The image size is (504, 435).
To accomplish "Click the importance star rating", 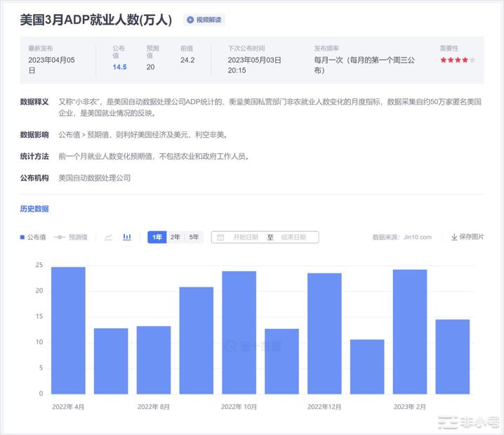I will 458,60.
